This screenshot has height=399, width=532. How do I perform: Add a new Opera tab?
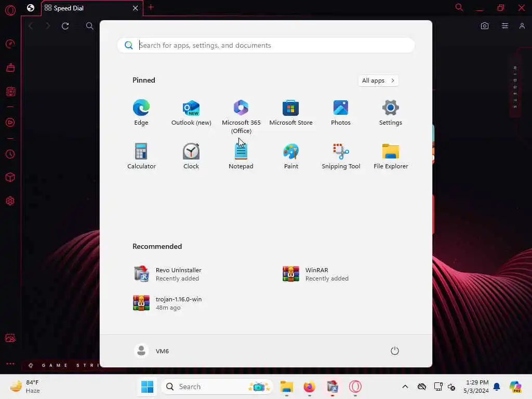click(x=151, y=7)
